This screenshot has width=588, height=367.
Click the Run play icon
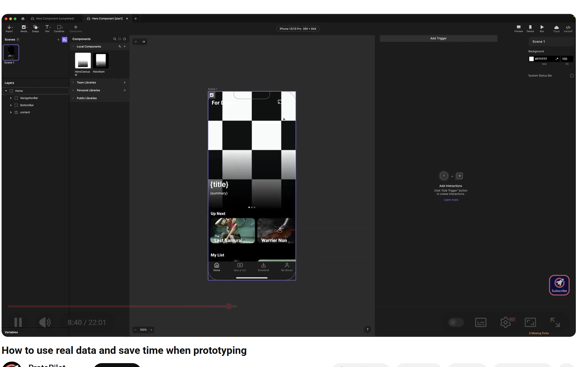(x=542, y=27)
